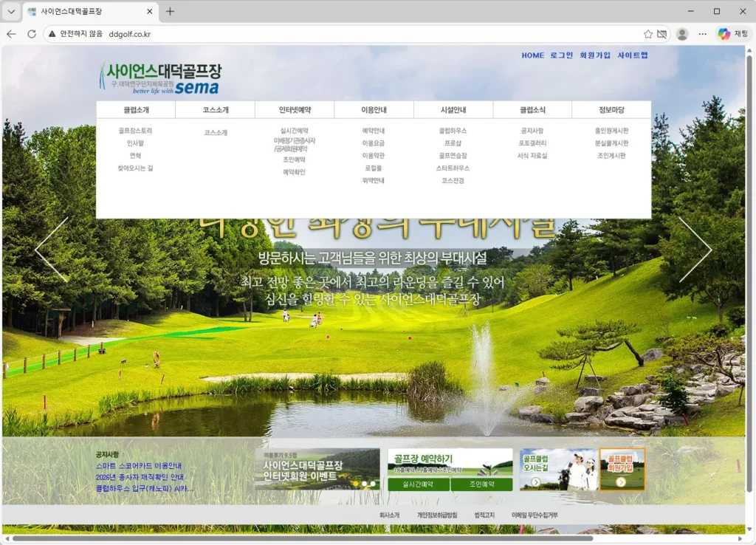The image size is (756, 545).
Task: Open browser settings and more ellipsis menu
Action: coord(703,34)
